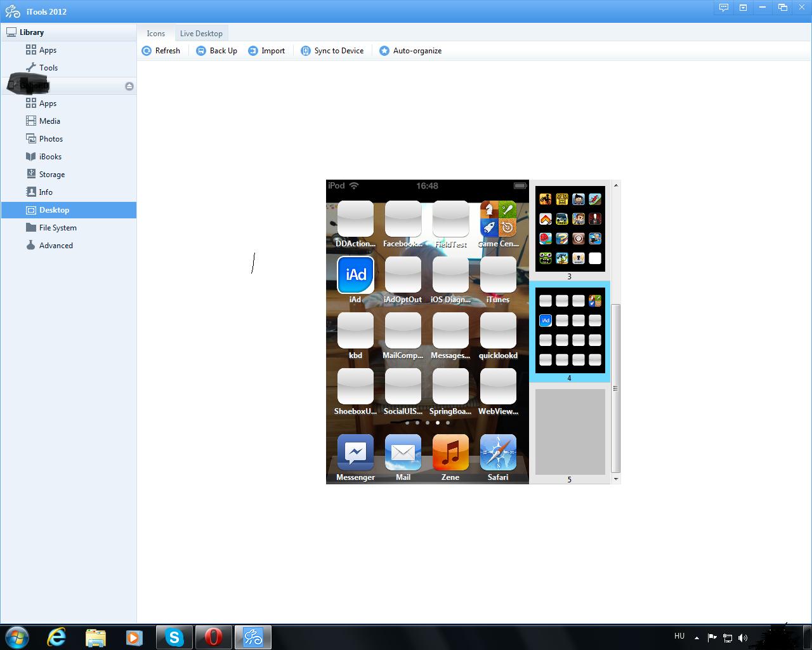Select the quicklookd app icon
Image resolution: width=812 pixels, height=650 pixels.
coord(498,331)
